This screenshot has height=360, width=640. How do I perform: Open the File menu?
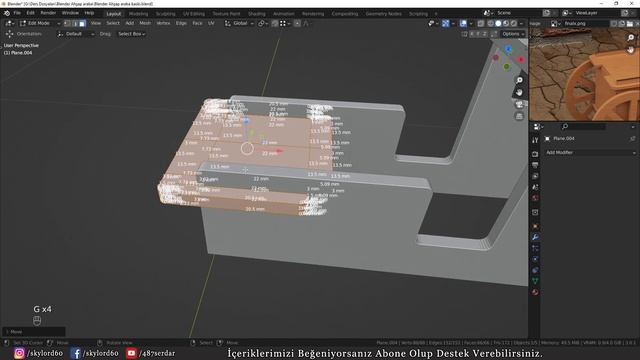point(17,13)
